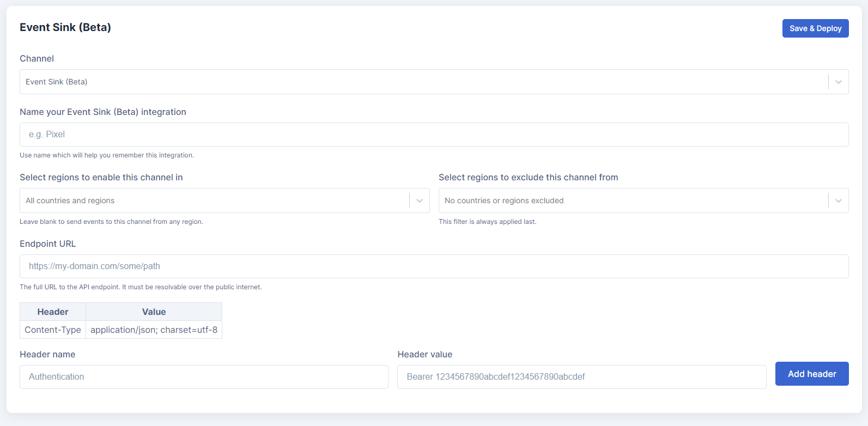Focus the integration name input field
The width and height of the screenshot is (868, 426).
tap(434, 135)
